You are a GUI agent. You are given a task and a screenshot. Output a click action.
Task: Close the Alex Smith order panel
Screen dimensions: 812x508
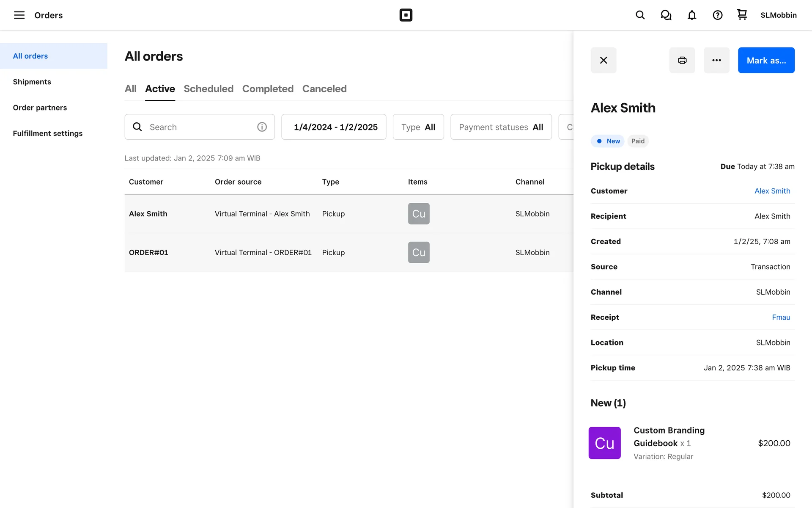(x=603, y=60)
